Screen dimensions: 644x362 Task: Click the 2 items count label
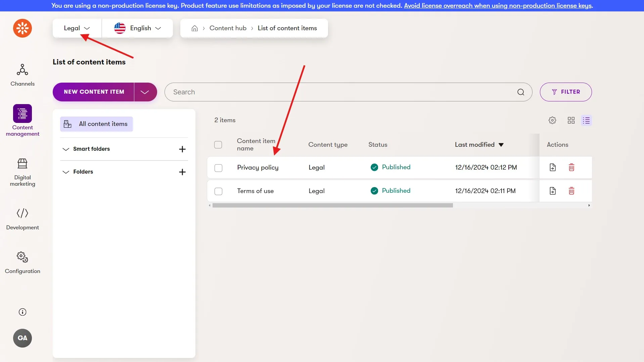coord(225,120)
